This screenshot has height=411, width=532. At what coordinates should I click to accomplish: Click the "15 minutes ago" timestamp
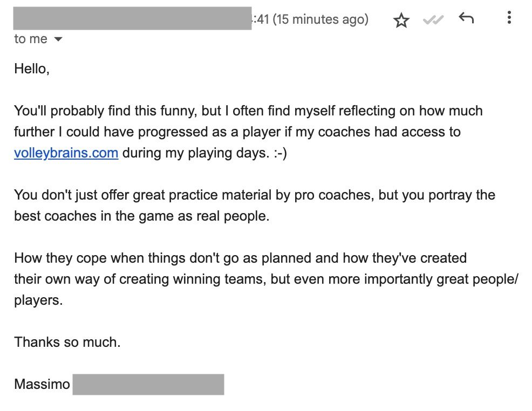(320, 19)
